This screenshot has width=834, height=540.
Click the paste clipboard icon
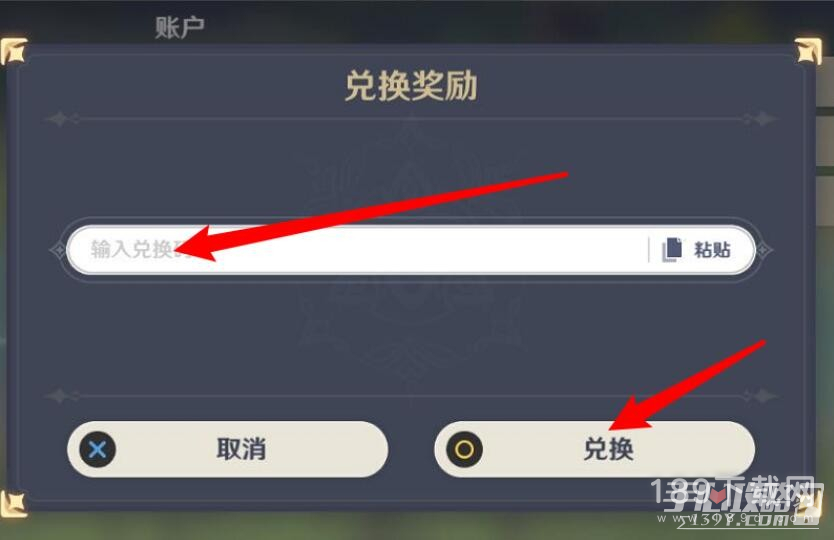(x=672, y=250)
